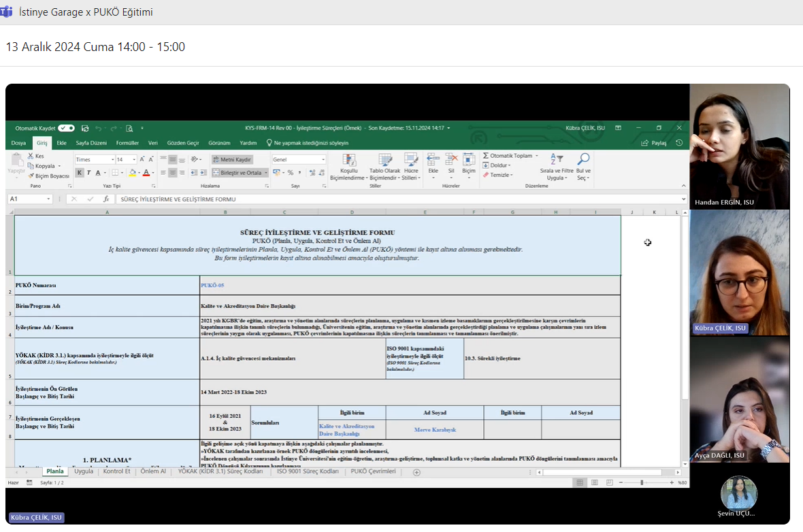
Task: Toggle Metni Kaydır wrap text
Action: [x=232, y=159]
